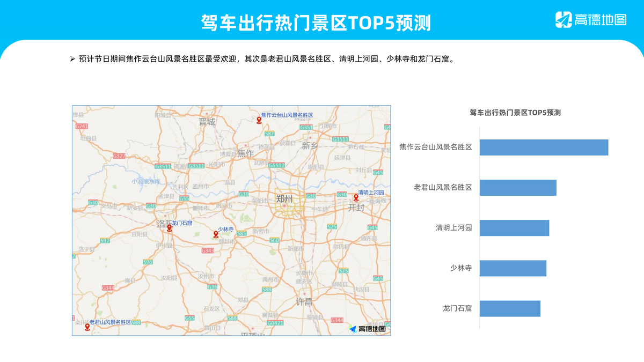Select the red pin at 少林寺

coord(216,234)
